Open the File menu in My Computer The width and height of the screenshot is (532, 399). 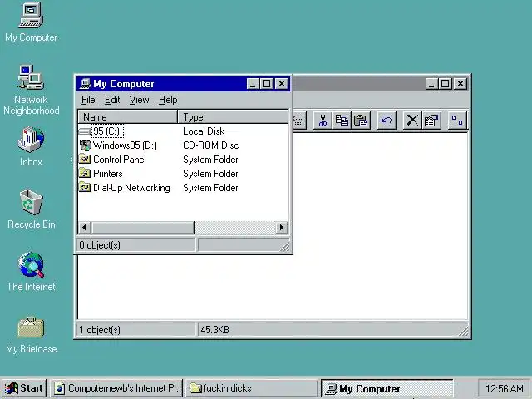point(88,100)
